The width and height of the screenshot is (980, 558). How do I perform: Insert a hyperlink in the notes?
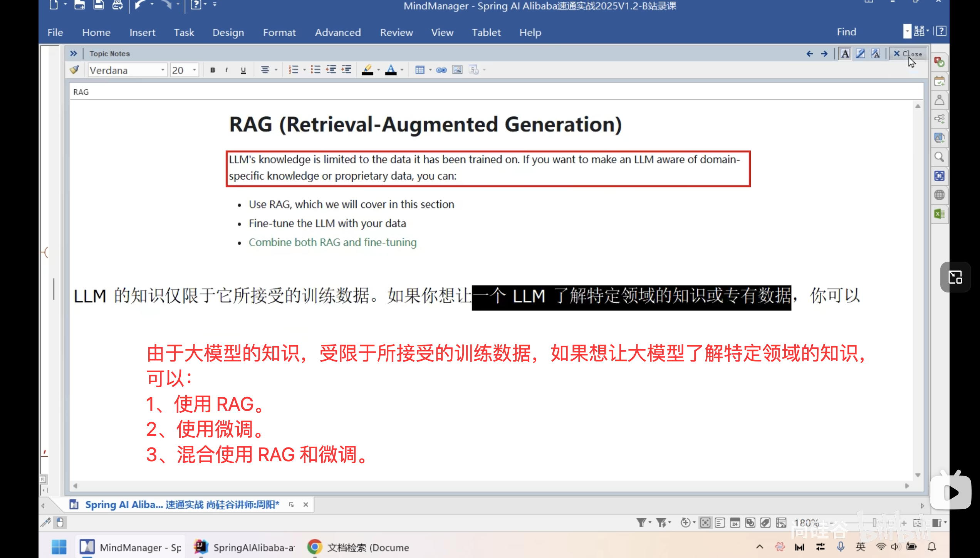tap(441, 70)
